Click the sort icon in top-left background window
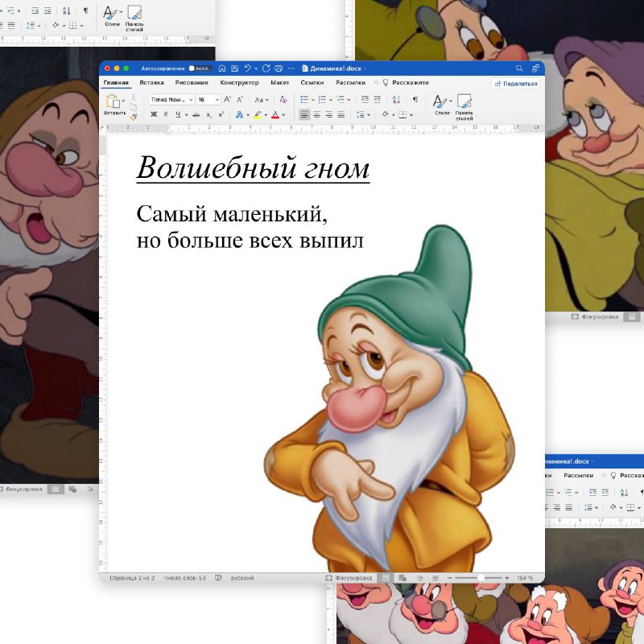The image size is (644, 644). [67, 10]
